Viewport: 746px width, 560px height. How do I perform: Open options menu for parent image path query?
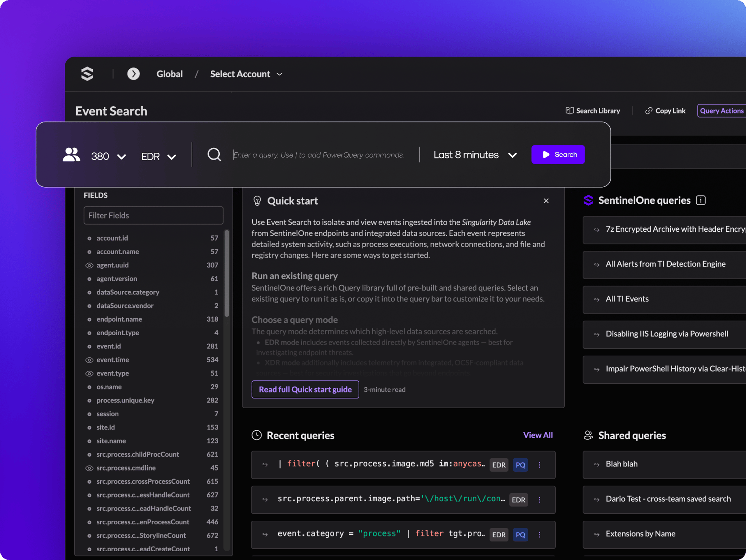540,500
